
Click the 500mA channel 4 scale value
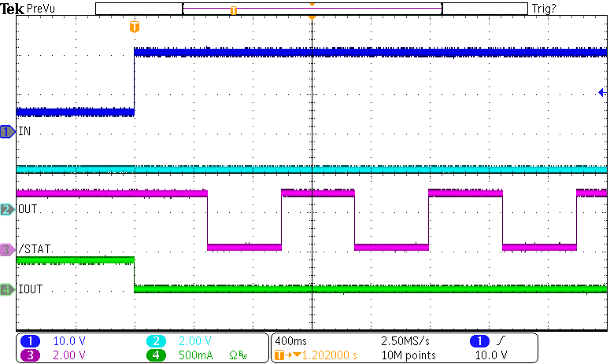pyautogui.click(x=196, y=355)
